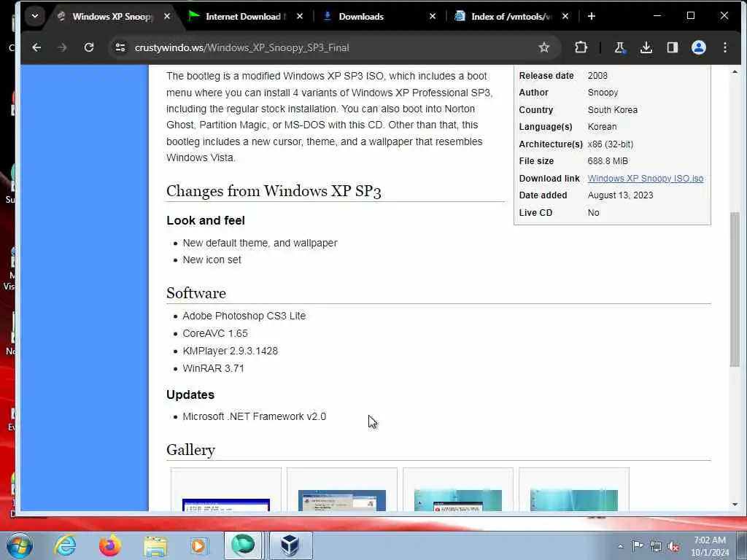Switch to Index of /vmtools tab
Image resolution: width=747 pixels, height=560 pixels.
click(511, 16)
